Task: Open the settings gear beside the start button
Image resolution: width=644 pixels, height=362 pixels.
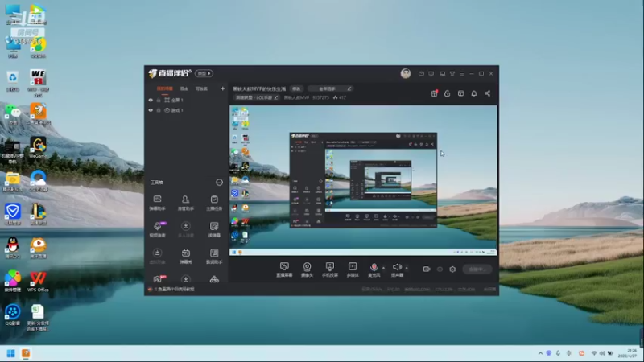Action: point(452,269)
